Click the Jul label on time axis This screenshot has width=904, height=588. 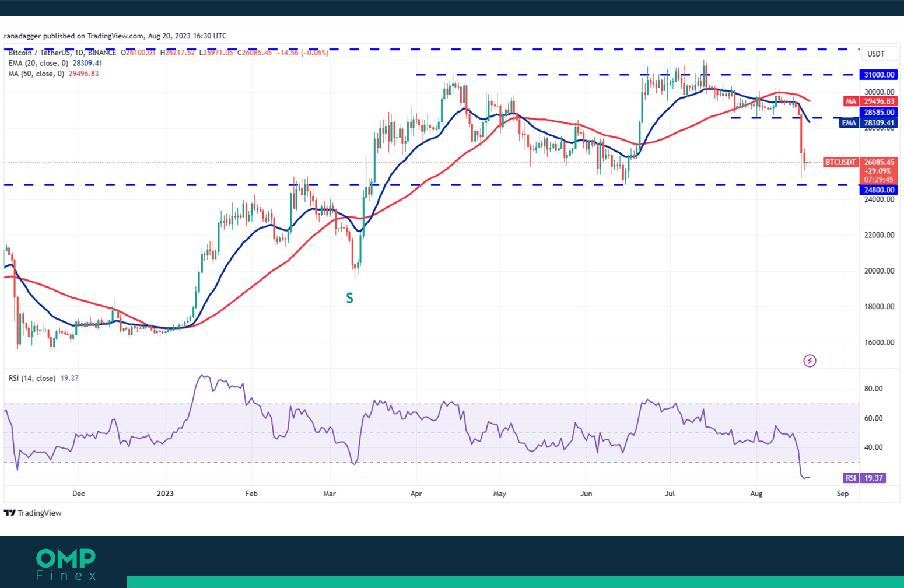pyautogui.click(x=670, y=494)
